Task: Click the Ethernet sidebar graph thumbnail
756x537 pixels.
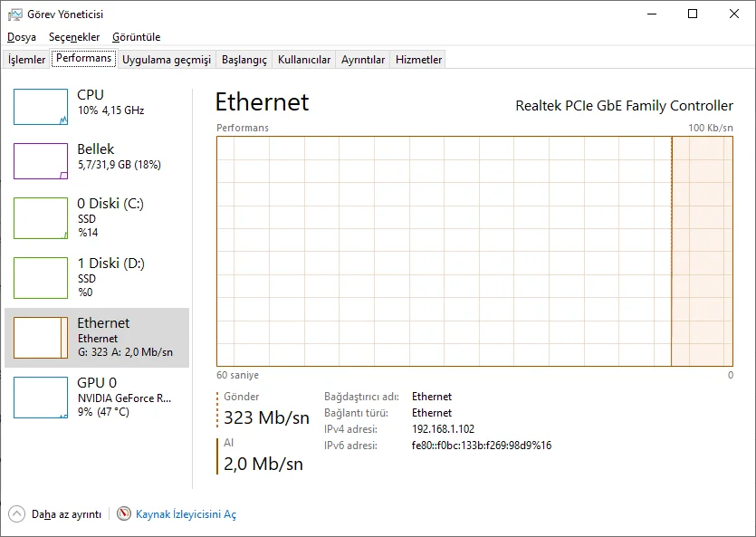Action: (41, 337)
